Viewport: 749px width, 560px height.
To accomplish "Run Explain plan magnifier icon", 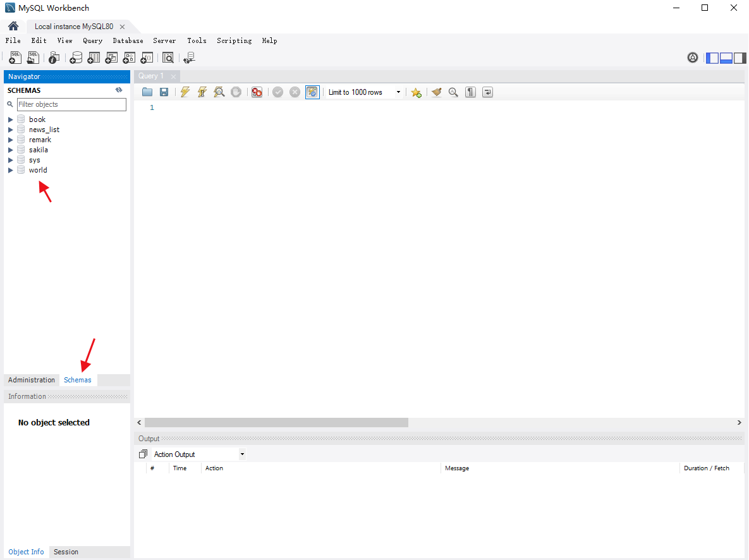I will pos(219,92).
